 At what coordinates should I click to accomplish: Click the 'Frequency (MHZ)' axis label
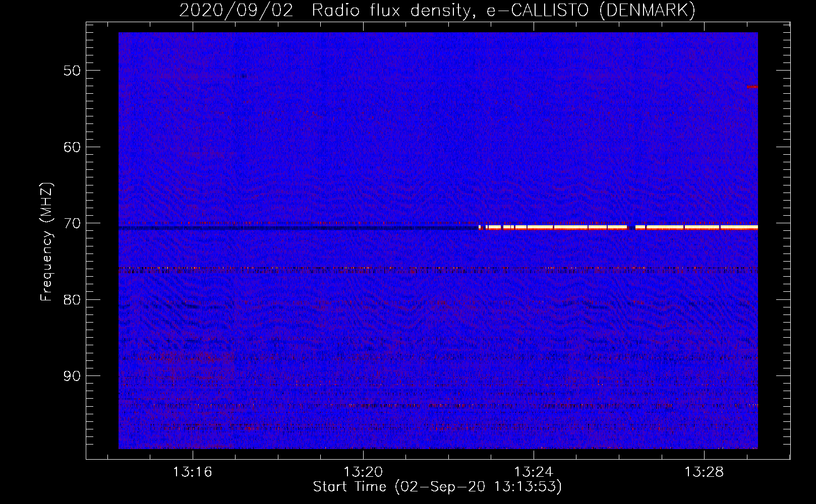46,242
